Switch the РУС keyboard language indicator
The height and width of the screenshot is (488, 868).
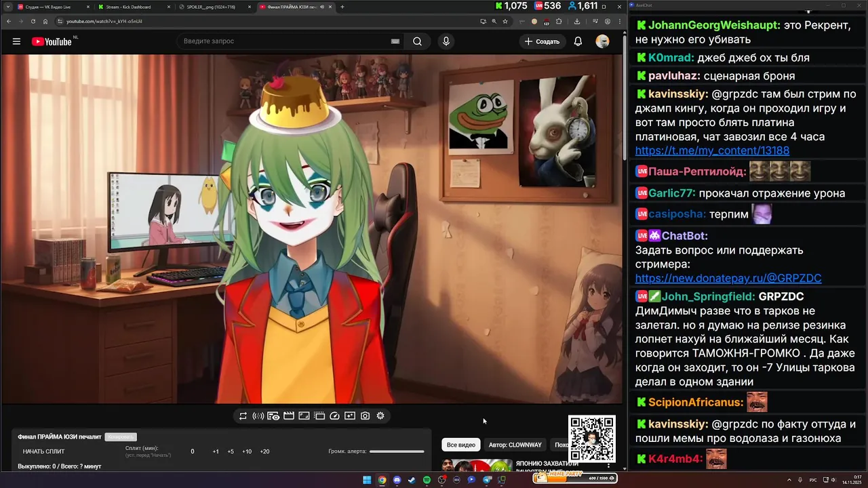[x=813, y=480]
